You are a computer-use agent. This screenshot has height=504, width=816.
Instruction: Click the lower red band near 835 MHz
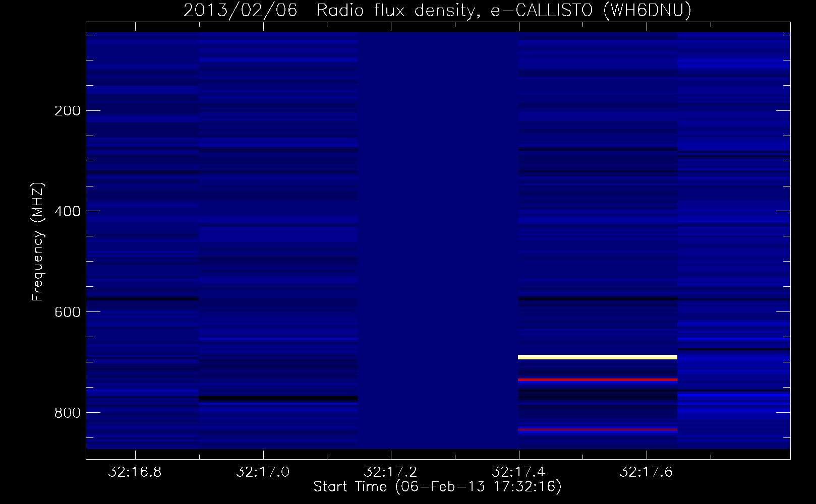click(598, 429)
